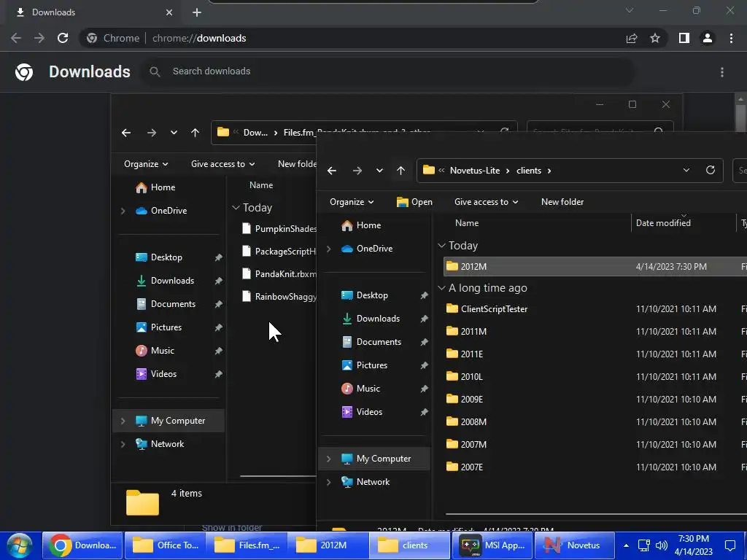747x560 pixels.
Task: Open the Organize menu in clients window
Action: 352,202
